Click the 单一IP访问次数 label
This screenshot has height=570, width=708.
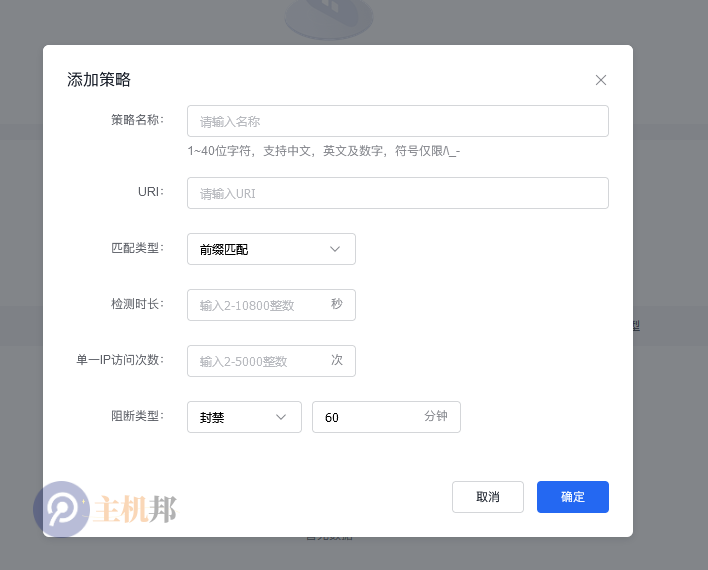tap(120, 360)
